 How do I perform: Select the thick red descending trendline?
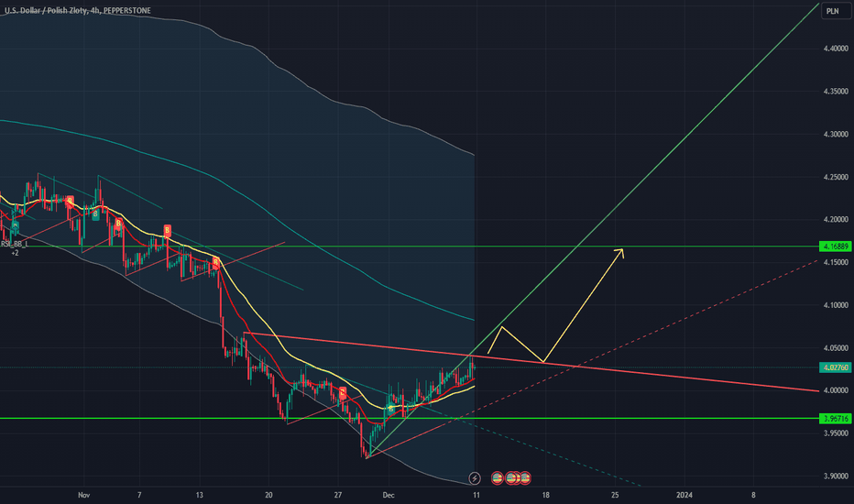tap(531, 361)
